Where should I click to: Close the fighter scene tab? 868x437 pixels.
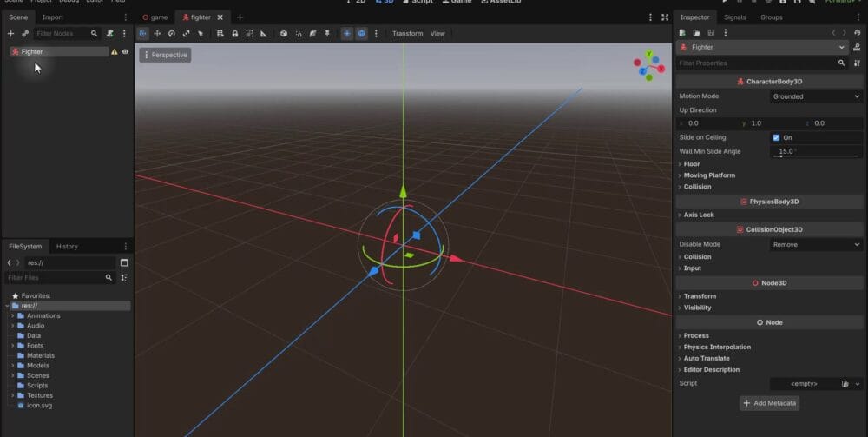pos(220,17)
